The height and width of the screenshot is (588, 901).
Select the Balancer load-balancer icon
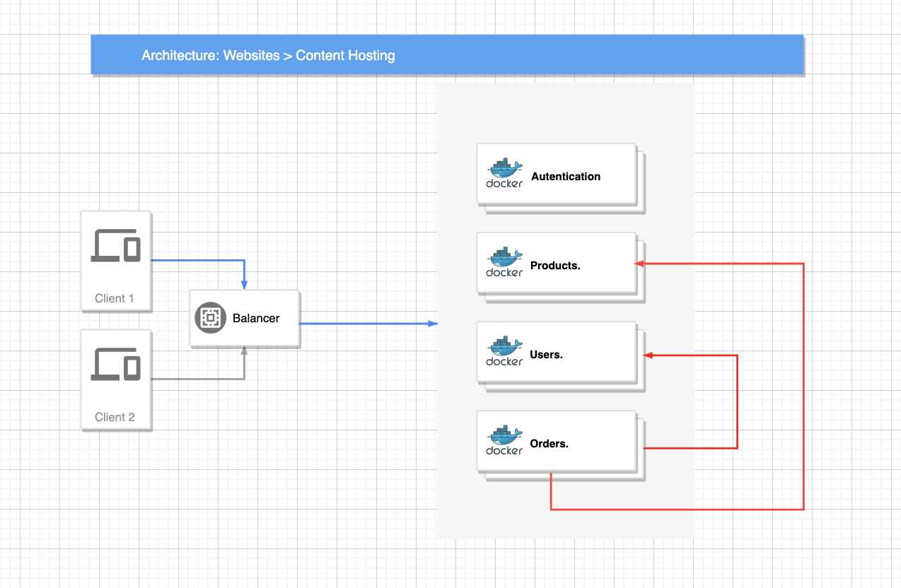209,318
